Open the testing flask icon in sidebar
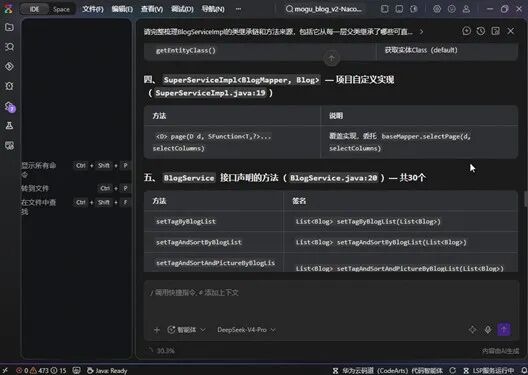The width and height of the screenshot is (528, 375). pyautogui.click(x=9, y=126)
